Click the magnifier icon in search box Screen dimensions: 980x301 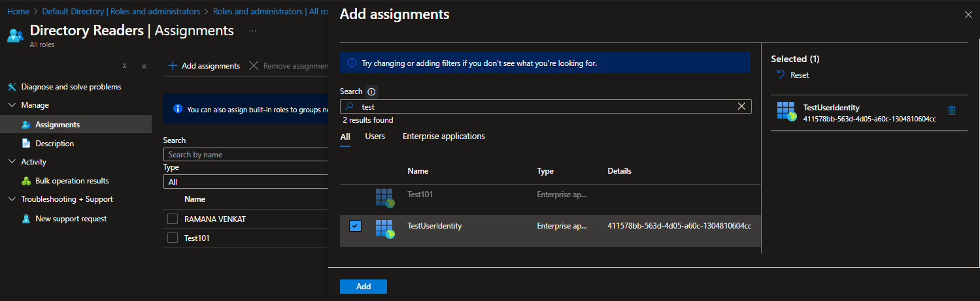tap(350, 106)
